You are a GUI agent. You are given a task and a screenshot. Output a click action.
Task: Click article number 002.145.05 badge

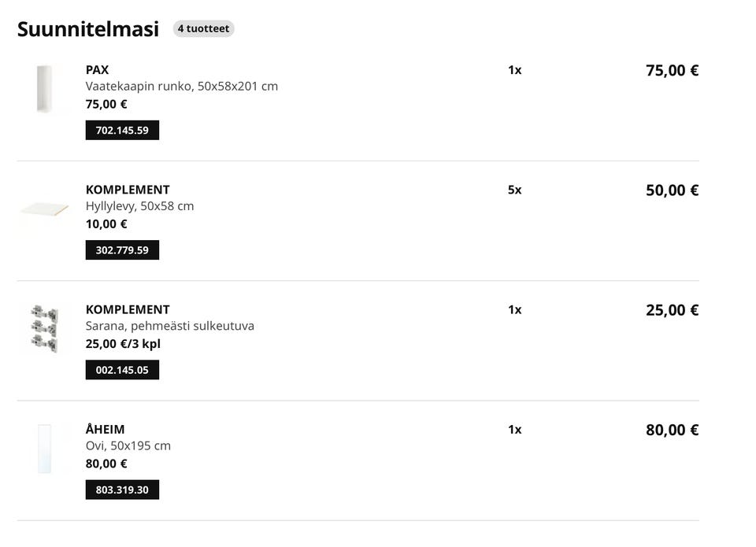122,370
